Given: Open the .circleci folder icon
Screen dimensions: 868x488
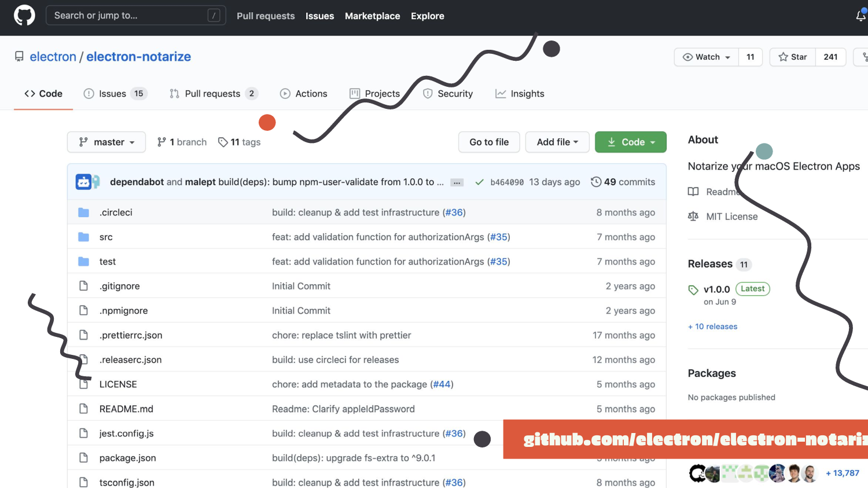Looking at the screenshot, I should pyautogui.click(x=84, y=212).
